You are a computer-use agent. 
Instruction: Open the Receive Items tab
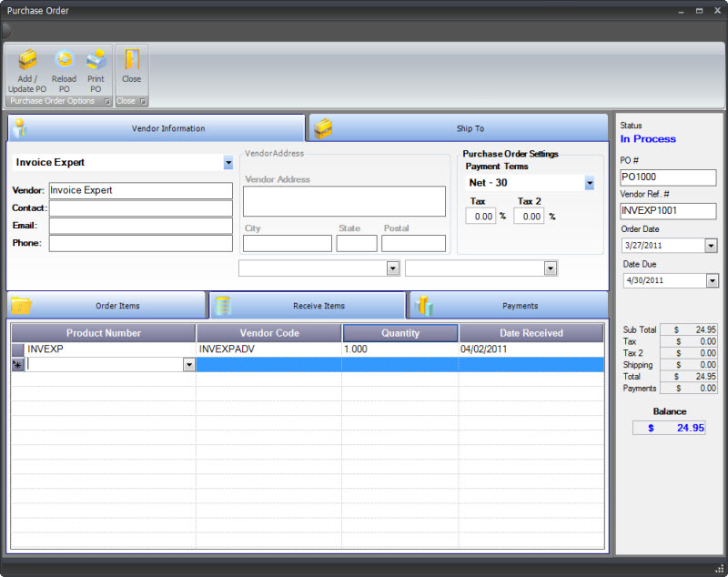(x=308, y=306)
